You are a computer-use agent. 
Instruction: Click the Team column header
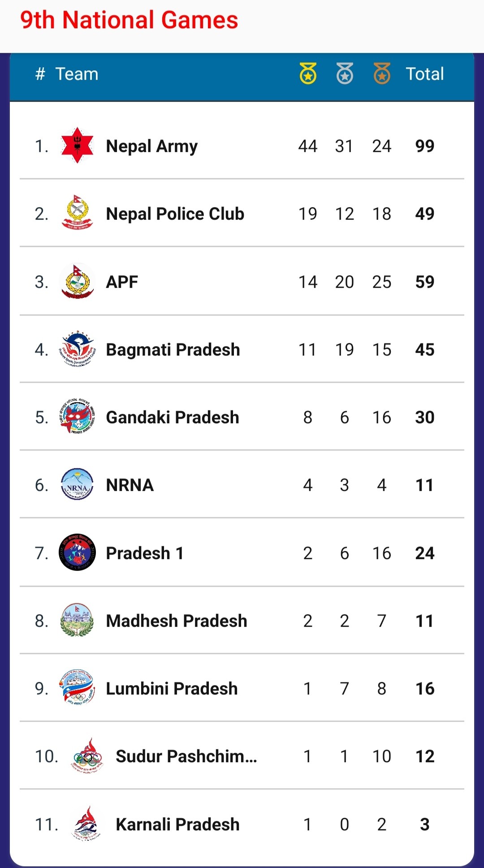77,74
